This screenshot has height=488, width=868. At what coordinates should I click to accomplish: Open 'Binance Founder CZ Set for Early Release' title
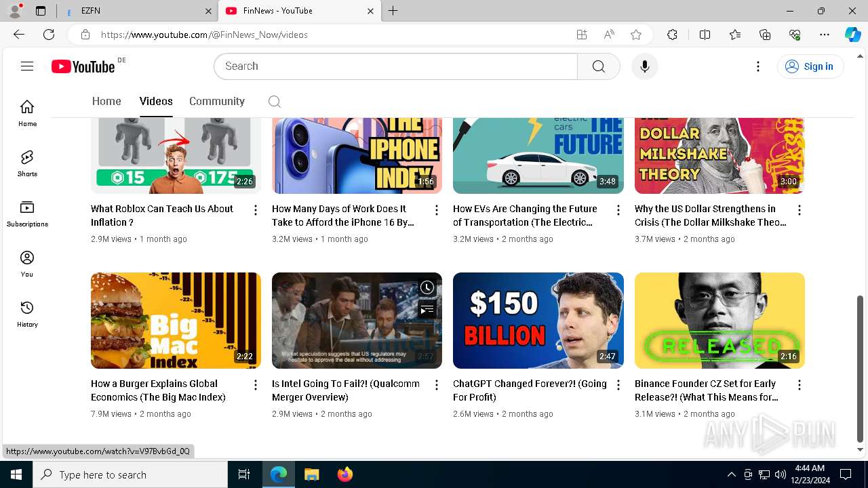(x=707, y=390)
